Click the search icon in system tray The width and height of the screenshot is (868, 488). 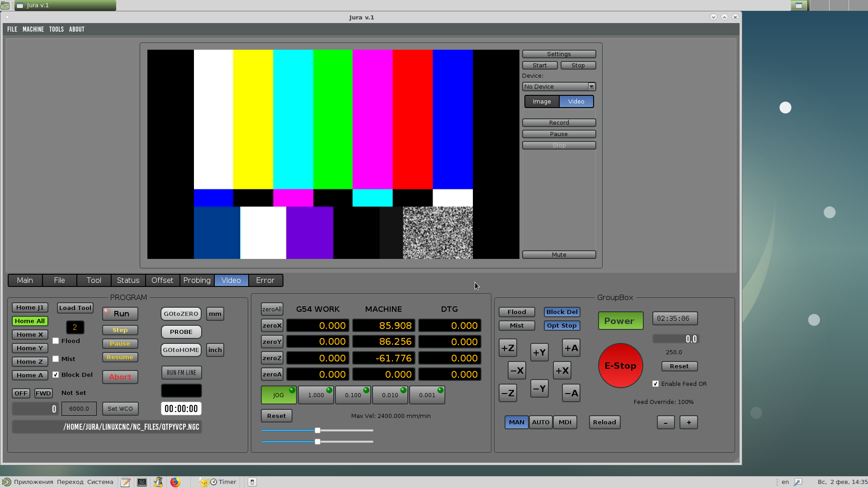point(797,482)
